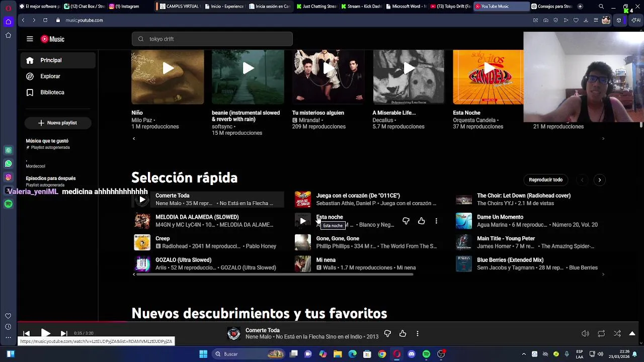Open Opera easy setup sliders icon
Screen dimensions: 644x362
596,20
